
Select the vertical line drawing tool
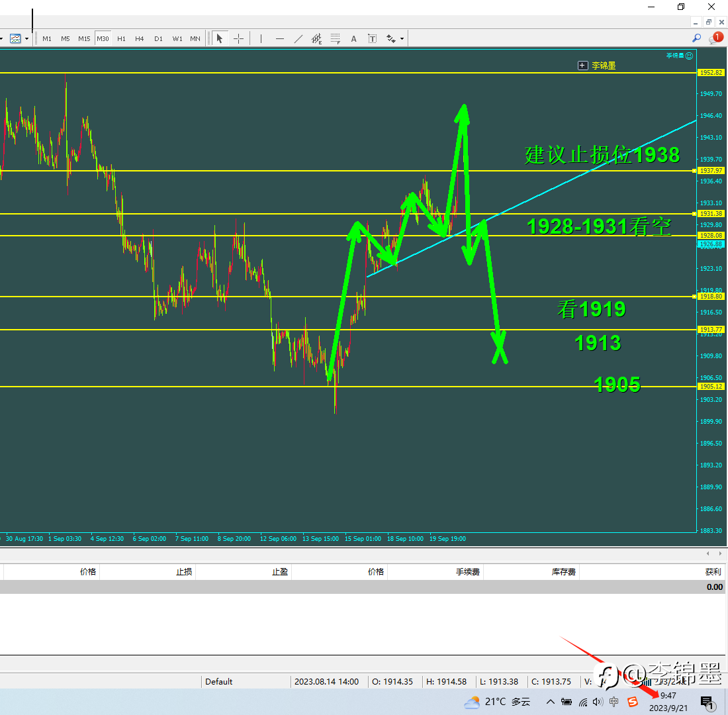click(x=261, y=38)
